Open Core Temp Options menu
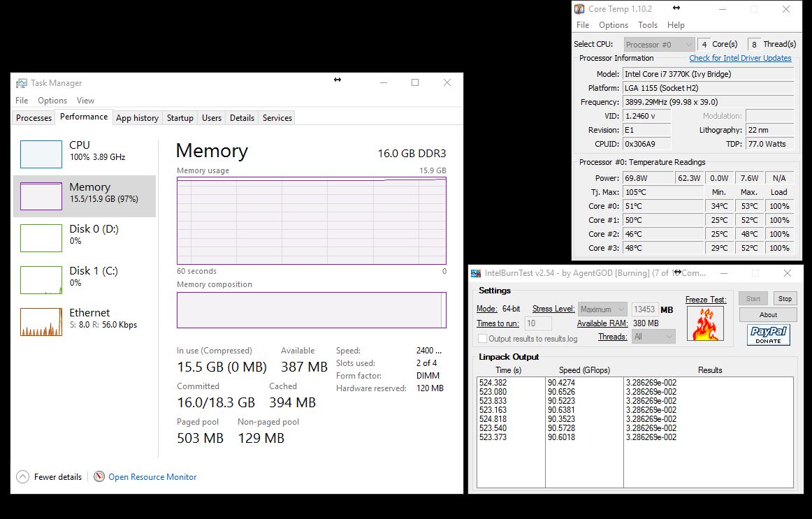 [x=613, y=25]
